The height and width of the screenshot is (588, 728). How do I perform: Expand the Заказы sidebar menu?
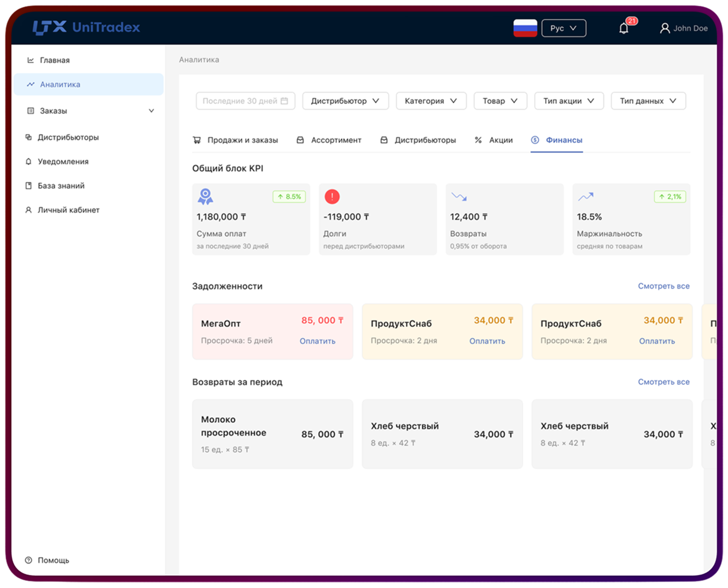[x=151, y=111]
